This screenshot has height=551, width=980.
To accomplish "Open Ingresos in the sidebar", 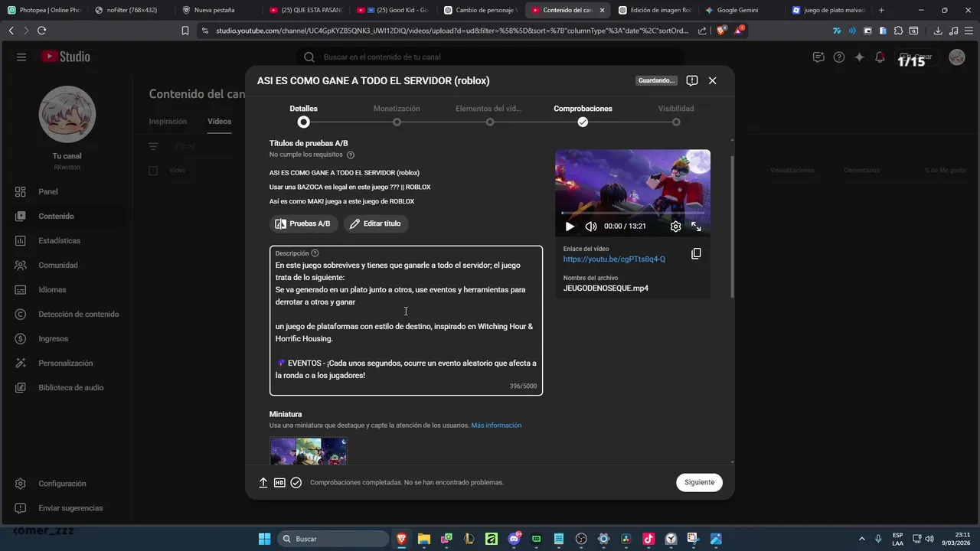I will tap(67, 338).
